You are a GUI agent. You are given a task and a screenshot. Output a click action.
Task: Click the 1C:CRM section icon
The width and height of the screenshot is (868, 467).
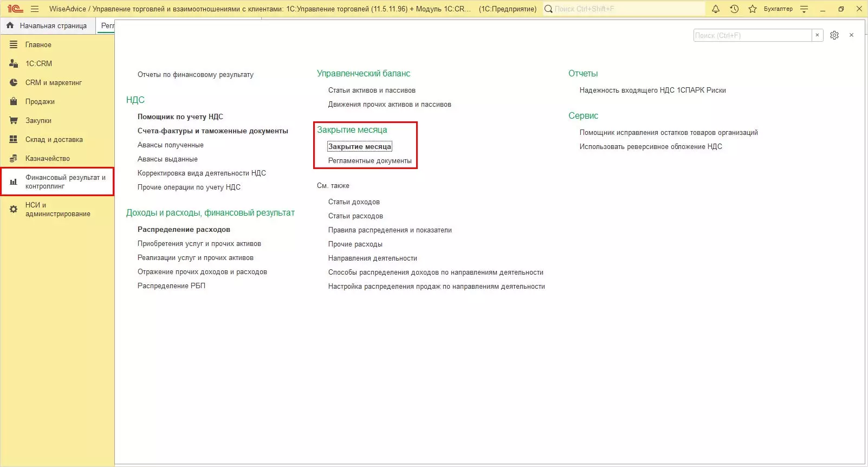point(14,63)
